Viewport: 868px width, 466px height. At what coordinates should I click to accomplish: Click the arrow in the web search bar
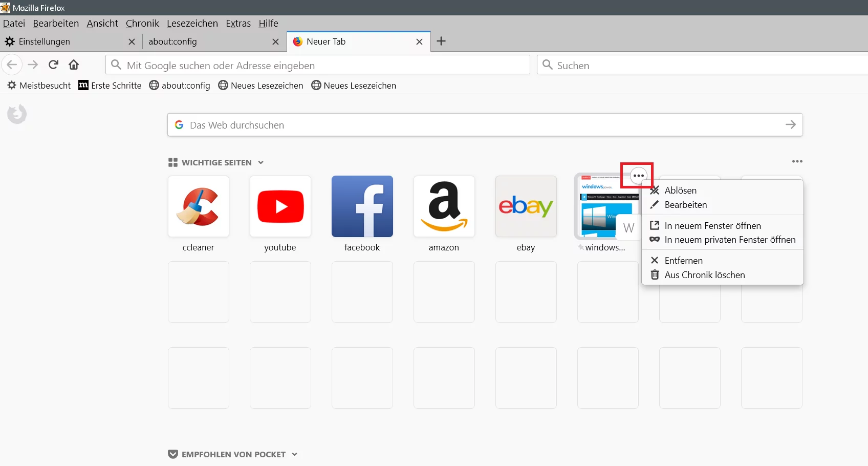[791, 124]
